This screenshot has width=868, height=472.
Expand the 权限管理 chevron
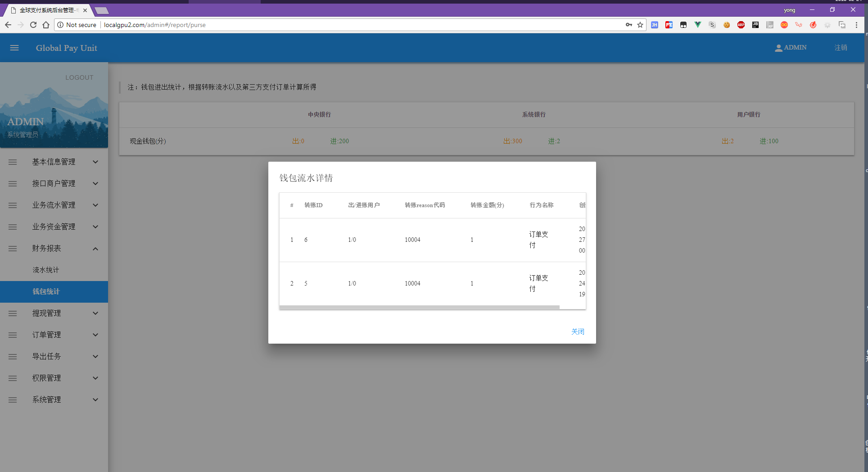pos(95,378)
